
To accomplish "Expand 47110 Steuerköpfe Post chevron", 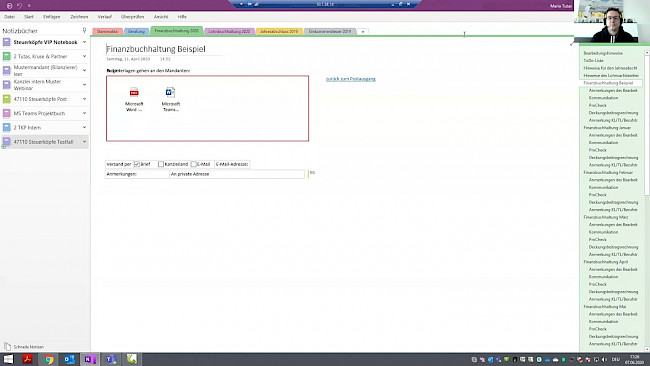I will [x=84, y=99].
